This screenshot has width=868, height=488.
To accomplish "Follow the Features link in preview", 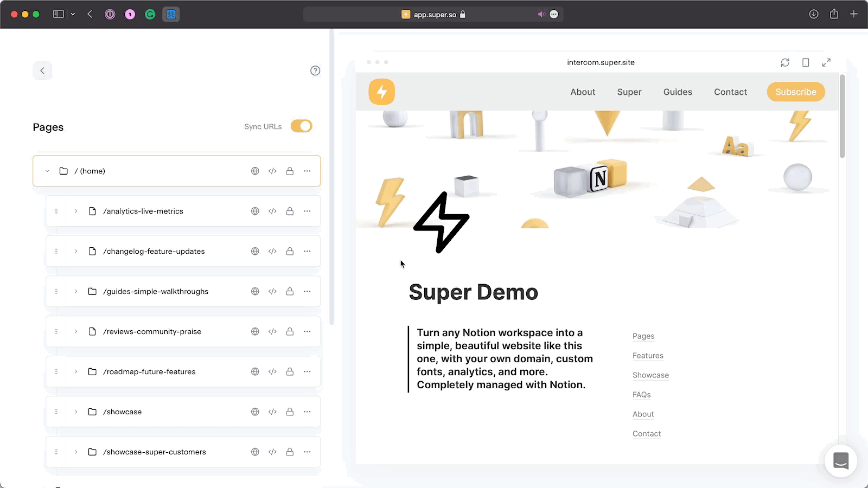I will (648, 356).
